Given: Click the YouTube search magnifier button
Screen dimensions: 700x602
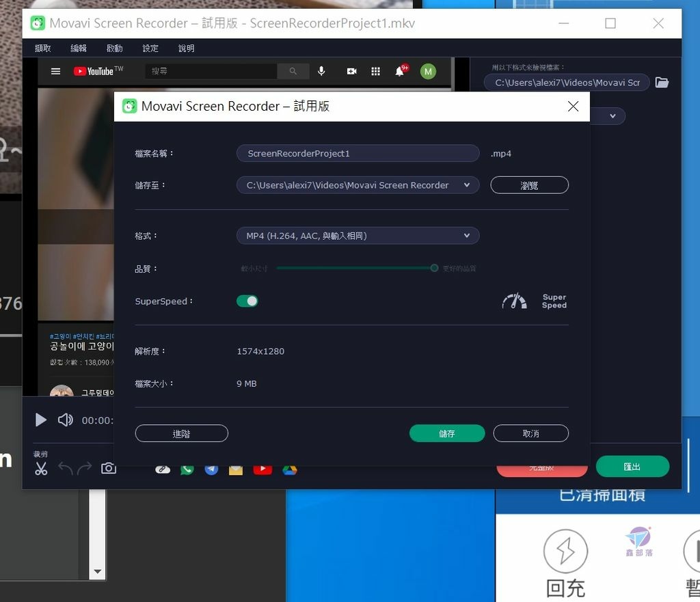Looking at the screenshot, I should (x=293, y=71).
